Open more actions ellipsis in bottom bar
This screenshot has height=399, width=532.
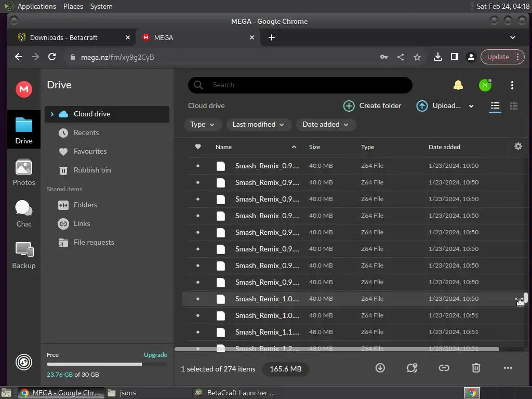(508, 368)
